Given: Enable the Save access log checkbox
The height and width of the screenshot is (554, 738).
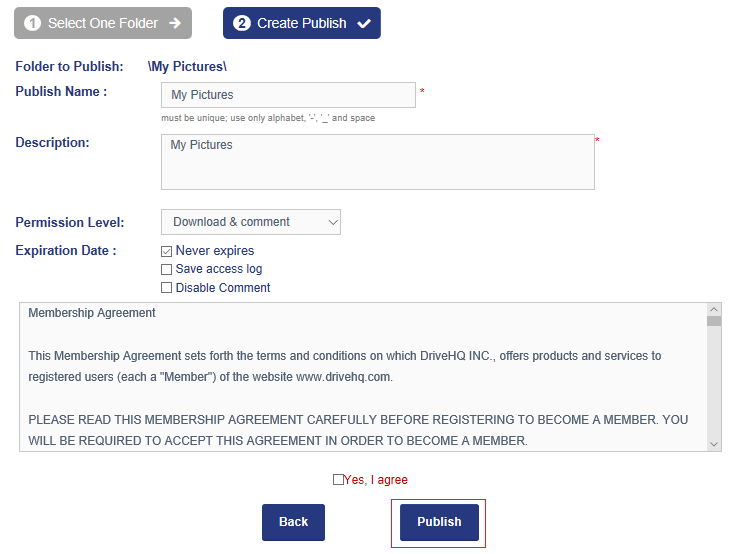Looking at the screenshot, I should click(x=167, y=269).
